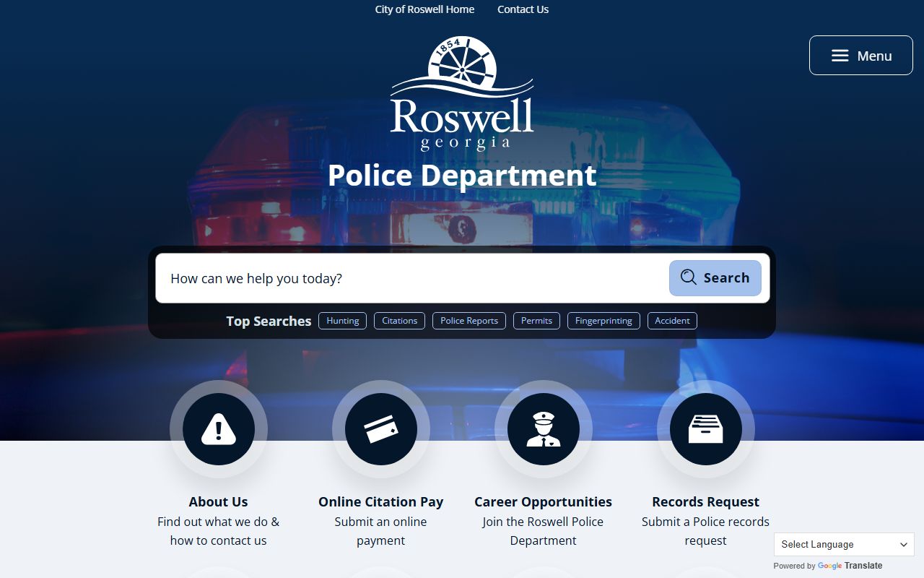Focus the 'How can we help you today?' field
924x578 pixels.
413,278
